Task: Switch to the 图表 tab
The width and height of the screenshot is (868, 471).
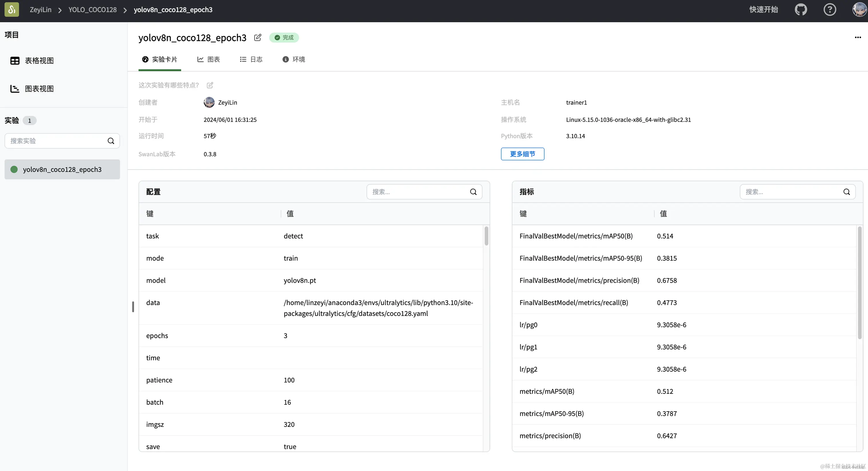Action: pyautogui.click(x=209, y=59)
